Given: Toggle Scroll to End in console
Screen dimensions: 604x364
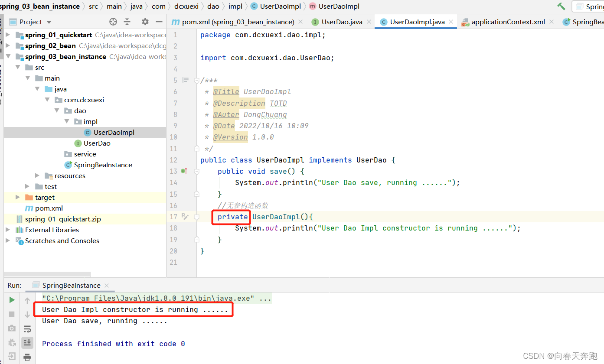Looking at the screenshot, I should click(27, 342).
